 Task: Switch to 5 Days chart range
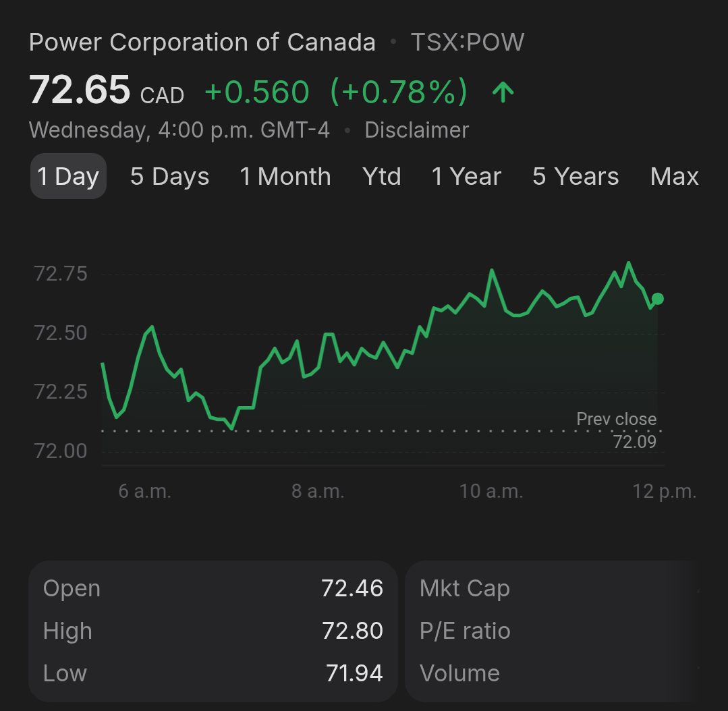pyautogui.click(x=169, y=177)
